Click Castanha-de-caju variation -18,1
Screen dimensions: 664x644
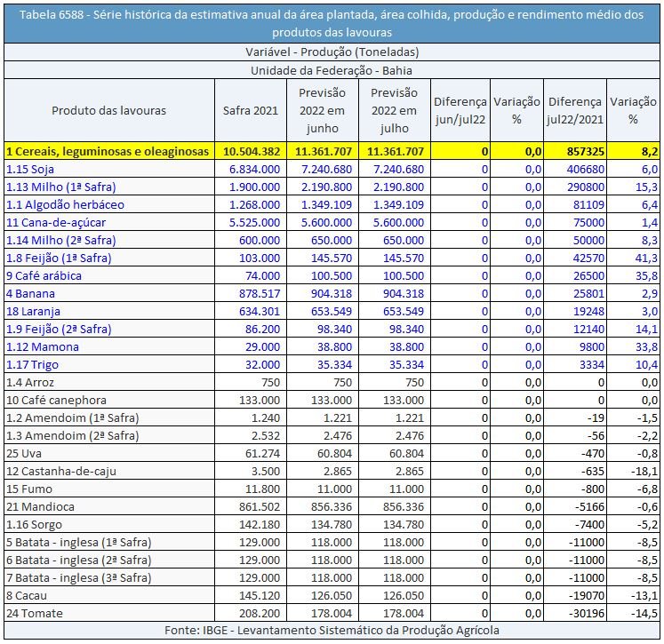tap(644, 472)
